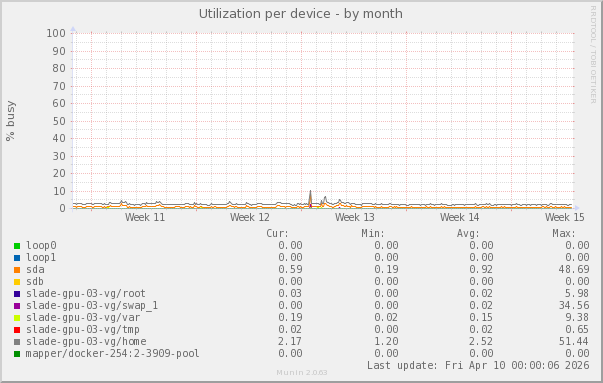603x383 pixels.
Task: Click the sda orange legend swatch
Action: coord(17,270)
